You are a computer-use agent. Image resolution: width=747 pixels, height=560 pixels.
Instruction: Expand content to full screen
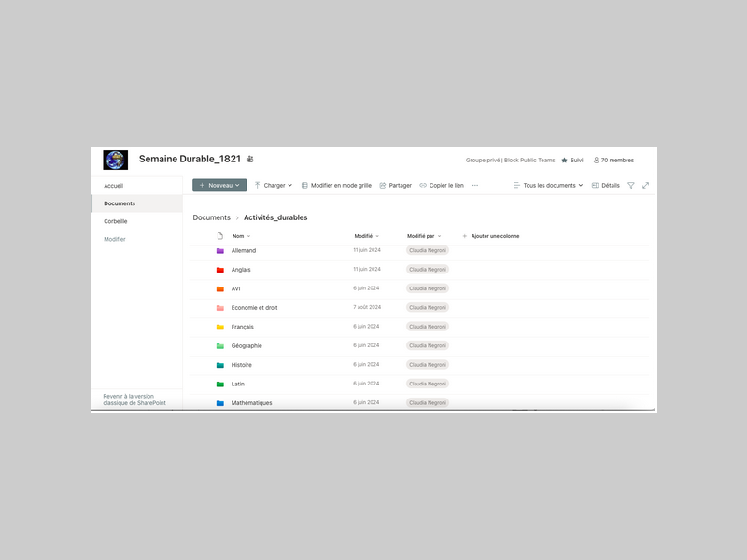[645, 186]
